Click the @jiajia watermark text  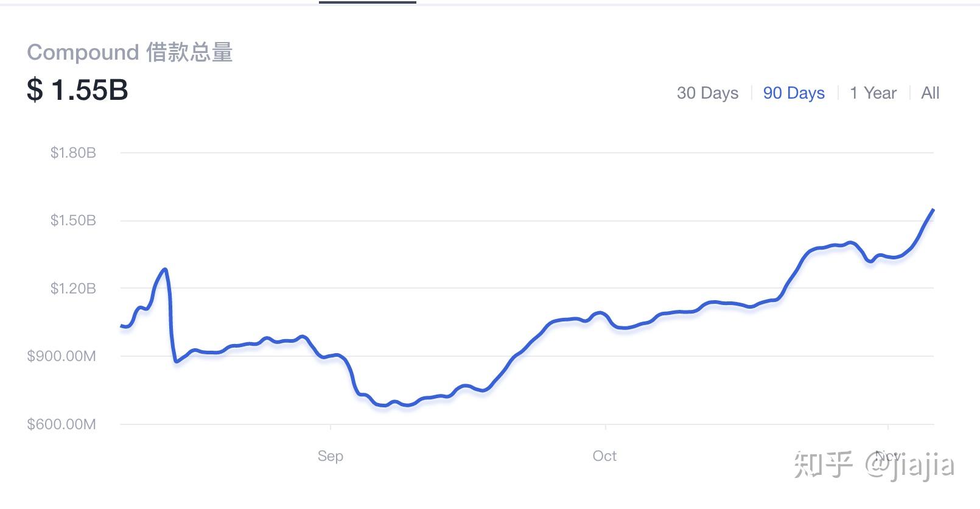[910, 466]
